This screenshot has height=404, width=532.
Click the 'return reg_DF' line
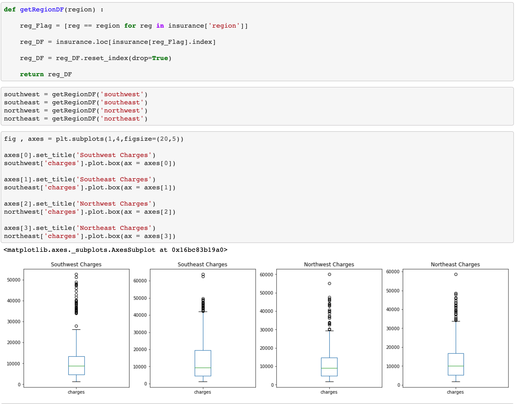46,74
